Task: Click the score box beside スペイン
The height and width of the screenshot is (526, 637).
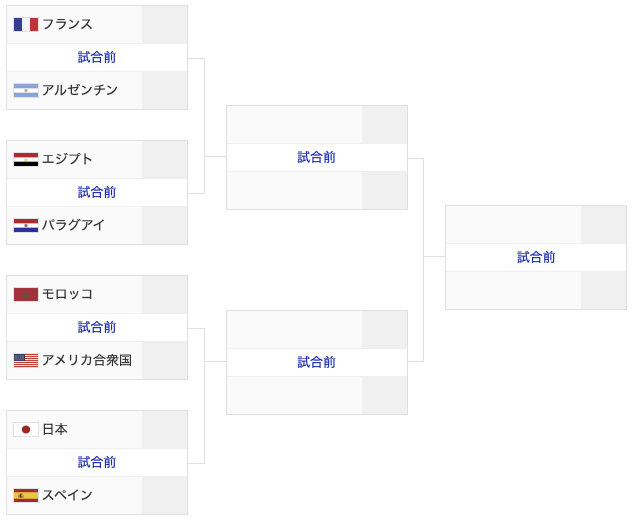Action: coord(164,495)
